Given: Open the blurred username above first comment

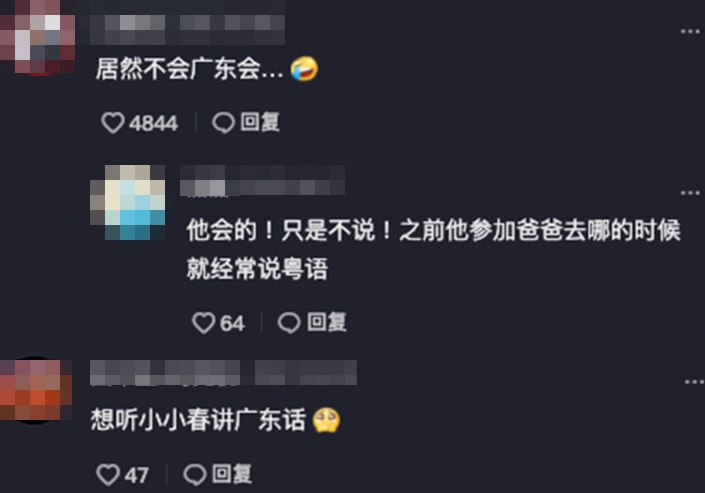Looking at the screenshot, I should [187, 29].
